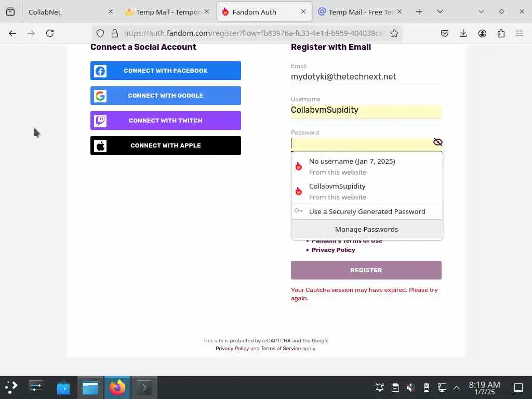The image size is (532, 399).
Task: Open clipboard tray icon
Action: click(x=395, y=388)
